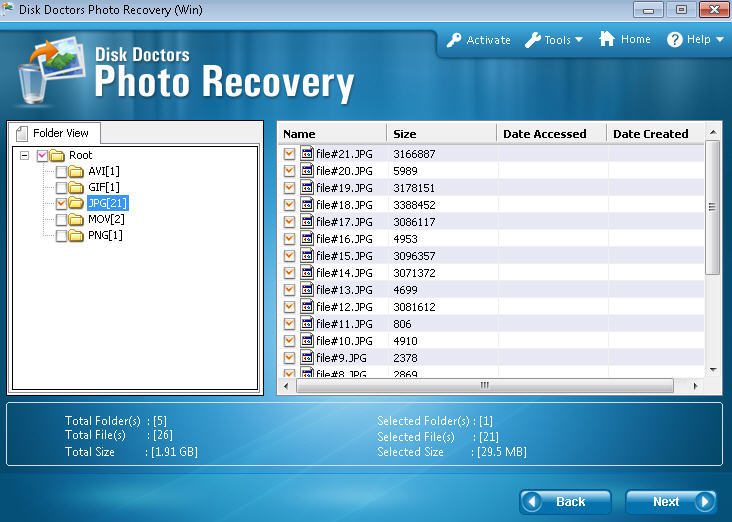
Task: Click the PNG[1] folder icon
Action: pos(76,236)
